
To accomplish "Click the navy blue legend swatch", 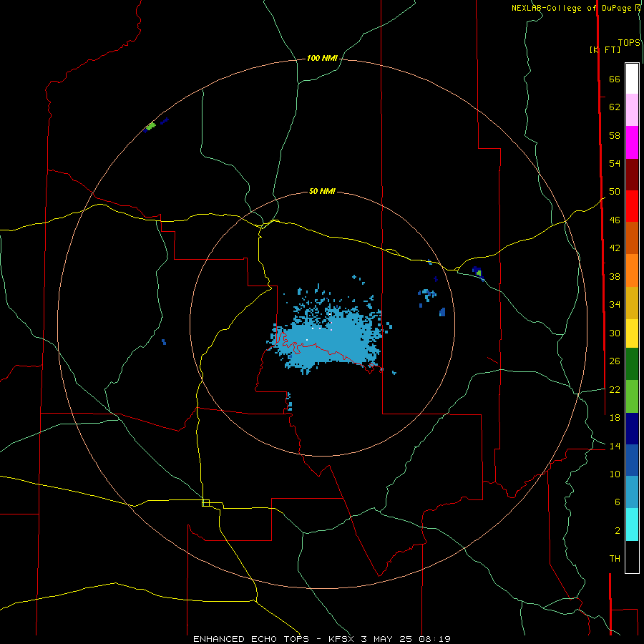I will [x=632, y=429].
